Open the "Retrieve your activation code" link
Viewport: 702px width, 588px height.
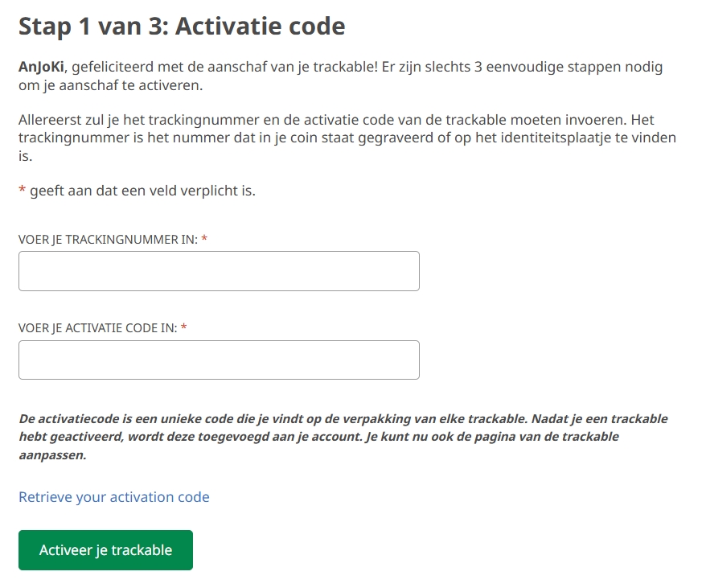pos(113,497)
